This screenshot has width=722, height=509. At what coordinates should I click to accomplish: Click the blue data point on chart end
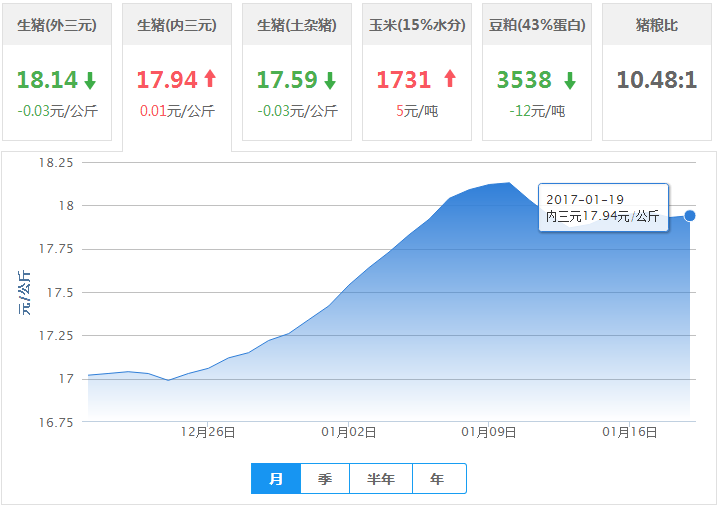690,215
